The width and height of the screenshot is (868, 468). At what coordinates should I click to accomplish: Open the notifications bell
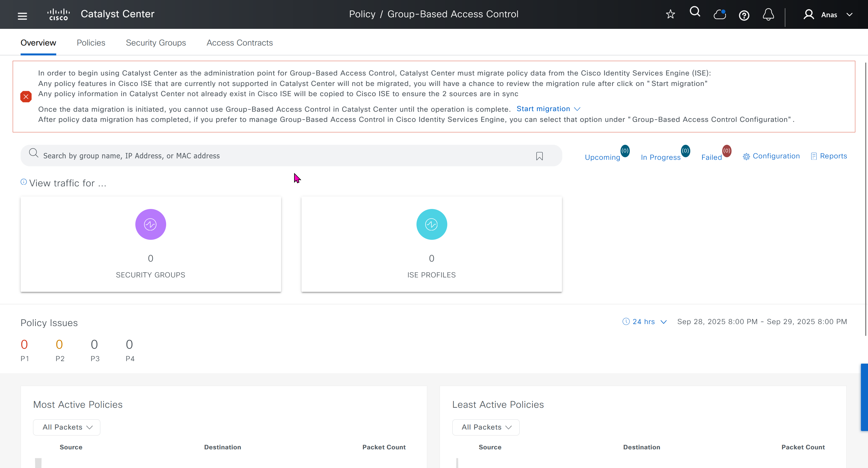pos(768,14)
